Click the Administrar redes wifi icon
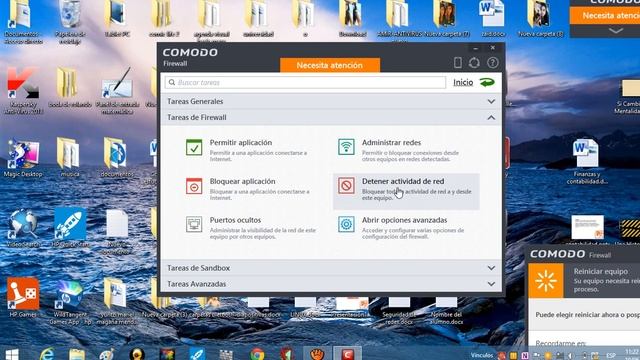The height and width of the screenshot is (360, 640). [346, 147]
